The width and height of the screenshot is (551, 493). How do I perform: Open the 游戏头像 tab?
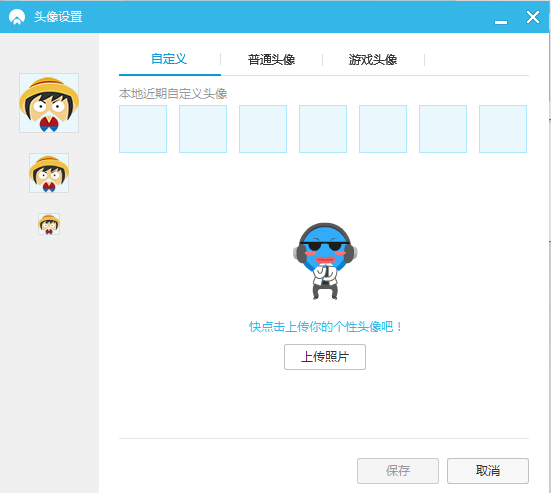[x=373, y=59]
